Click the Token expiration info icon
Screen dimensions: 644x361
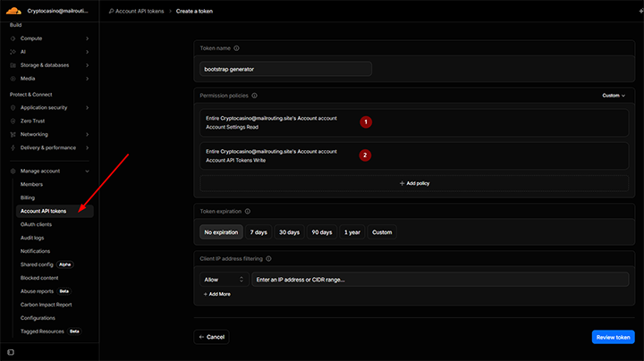(248, 212)
